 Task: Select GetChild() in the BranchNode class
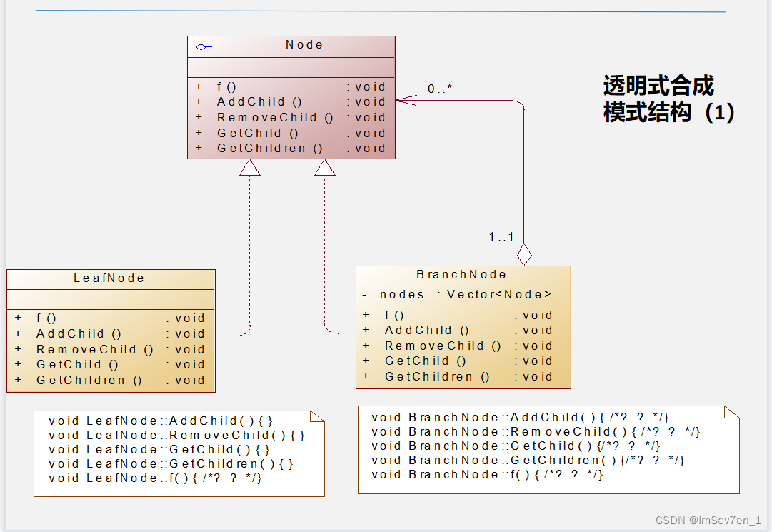[458, 361]
